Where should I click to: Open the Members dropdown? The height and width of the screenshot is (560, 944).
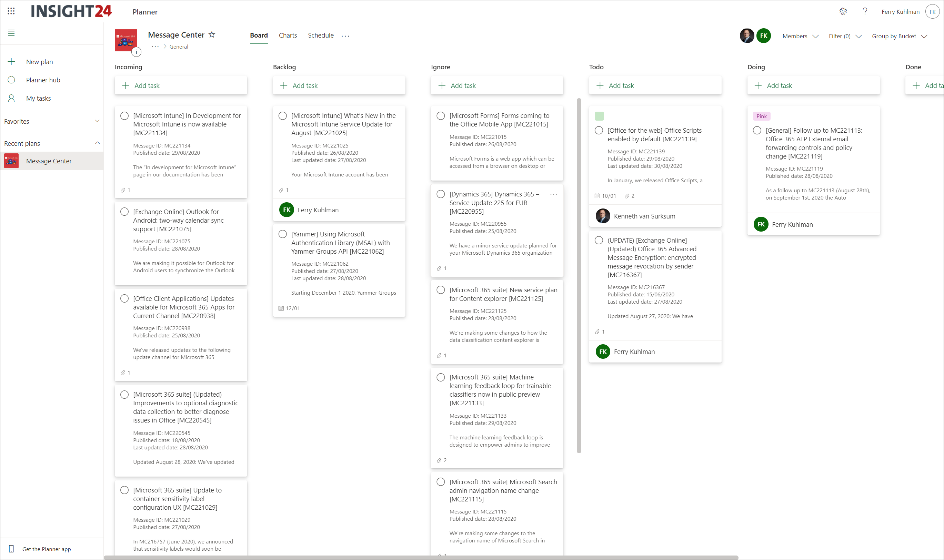[x=800, y=36]
